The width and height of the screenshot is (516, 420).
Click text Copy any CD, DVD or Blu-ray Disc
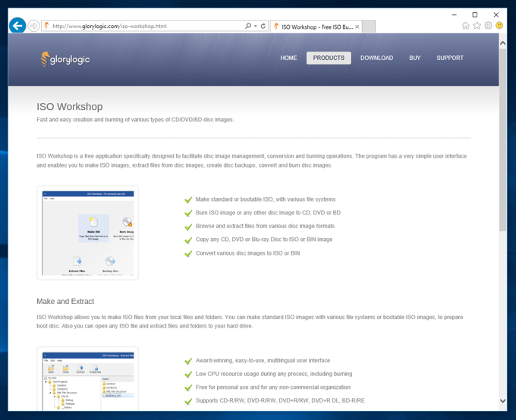point(264,240)
